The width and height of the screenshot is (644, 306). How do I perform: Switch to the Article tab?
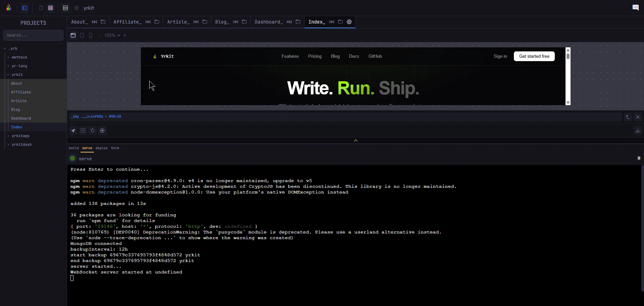pos(178,22)
